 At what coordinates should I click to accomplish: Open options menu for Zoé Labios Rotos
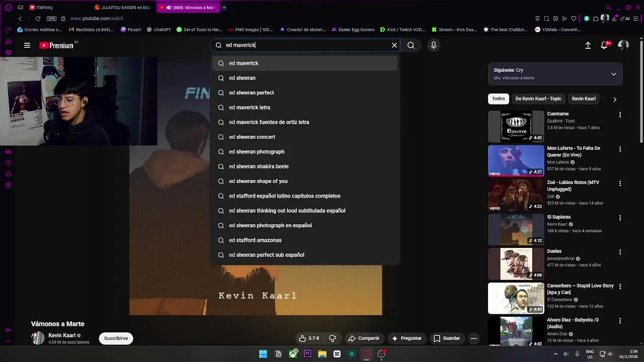click(620, 184)
